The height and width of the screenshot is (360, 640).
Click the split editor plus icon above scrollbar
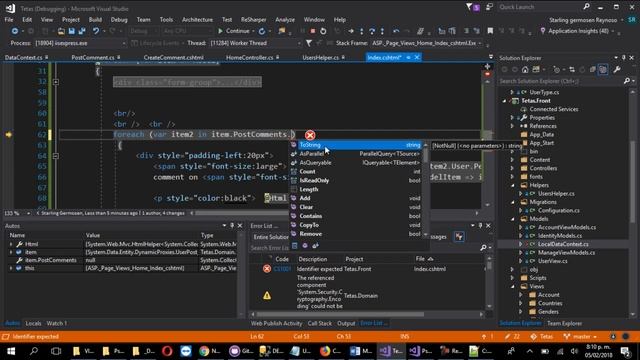tap(487, 66)
